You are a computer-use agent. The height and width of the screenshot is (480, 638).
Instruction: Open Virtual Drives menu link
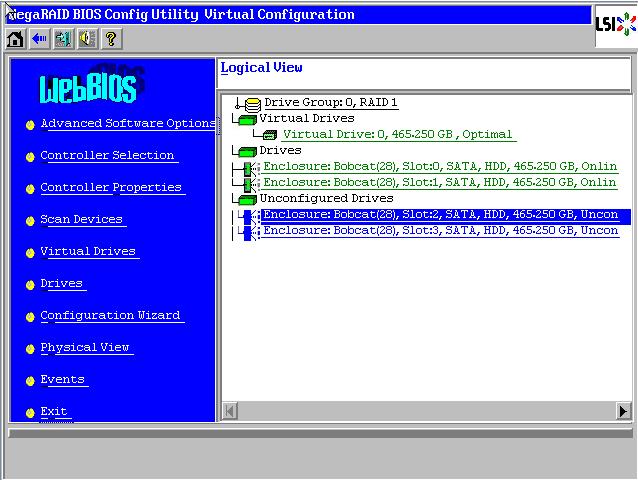[88, 251]
